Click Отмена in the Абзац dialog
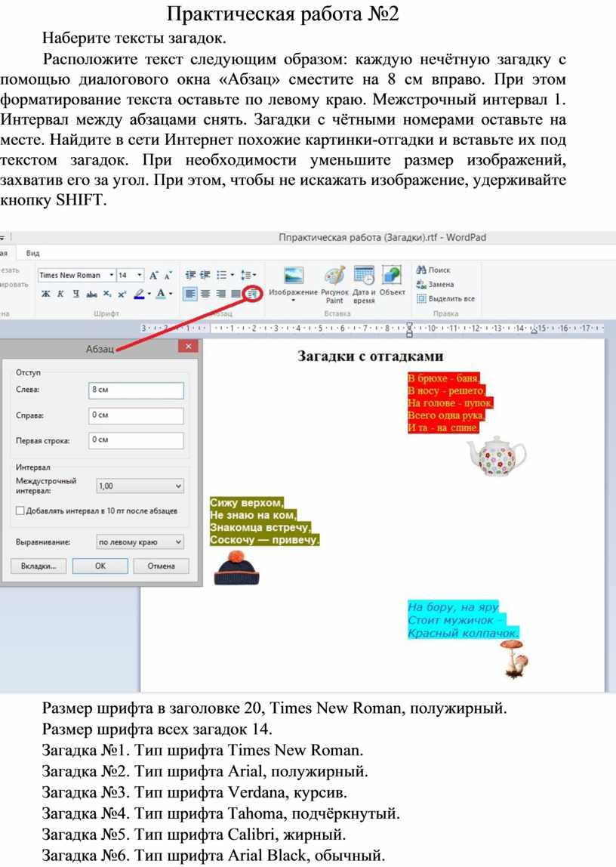This screenshot has height=867, width=616. click(162, 566)
